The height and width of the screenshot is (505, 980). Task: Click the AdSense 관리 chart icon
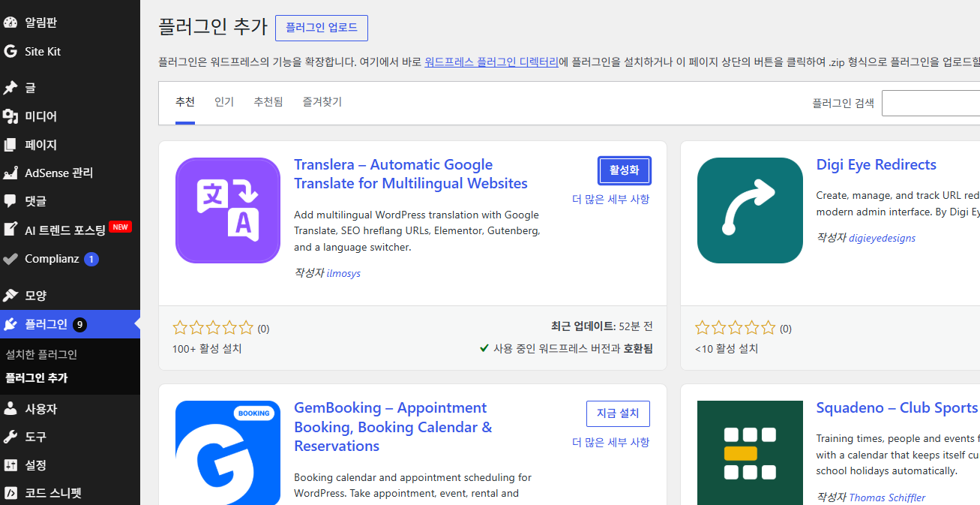pyautogui.click(x=10, y=173)
